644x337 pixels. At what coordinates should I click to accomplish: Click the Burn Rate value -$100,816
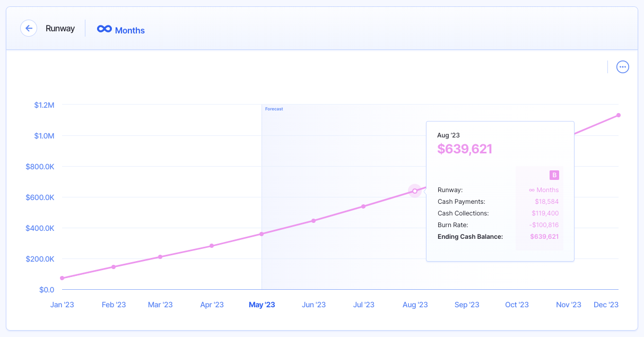click(x=543, y=224)
